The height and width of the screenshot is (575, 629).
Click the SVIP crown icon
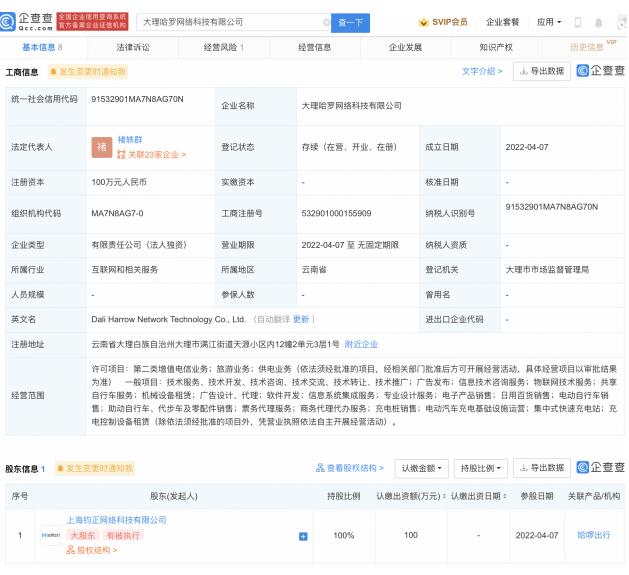[x=423, y=22]
